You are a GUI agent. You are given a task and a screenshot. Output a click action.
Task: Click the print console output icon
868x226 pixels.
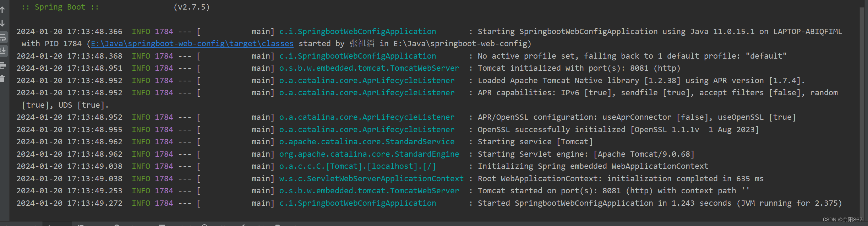(2, 65)
